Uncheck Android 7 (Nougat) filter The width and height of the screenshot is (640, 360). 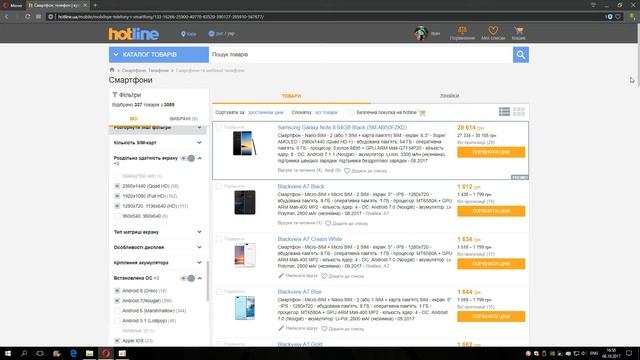[117, 301]
